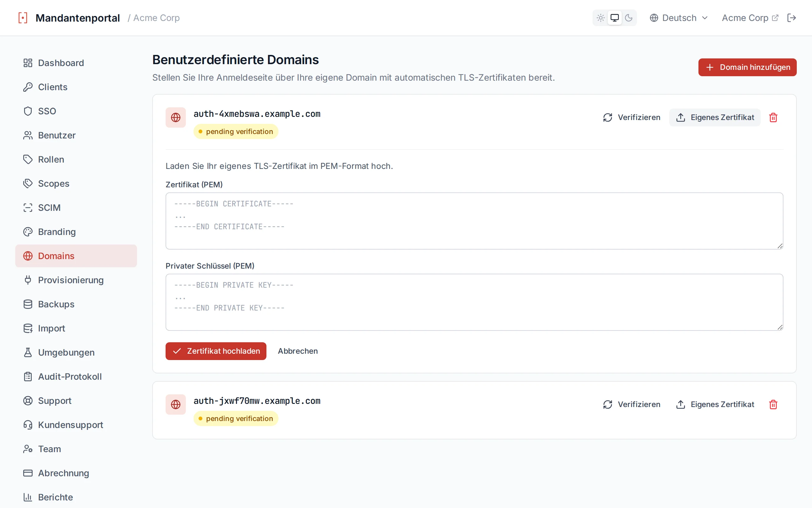This screenshot has width=812, height=508.
Task: Switch to light theme sun icon
Action: point(601,18)
